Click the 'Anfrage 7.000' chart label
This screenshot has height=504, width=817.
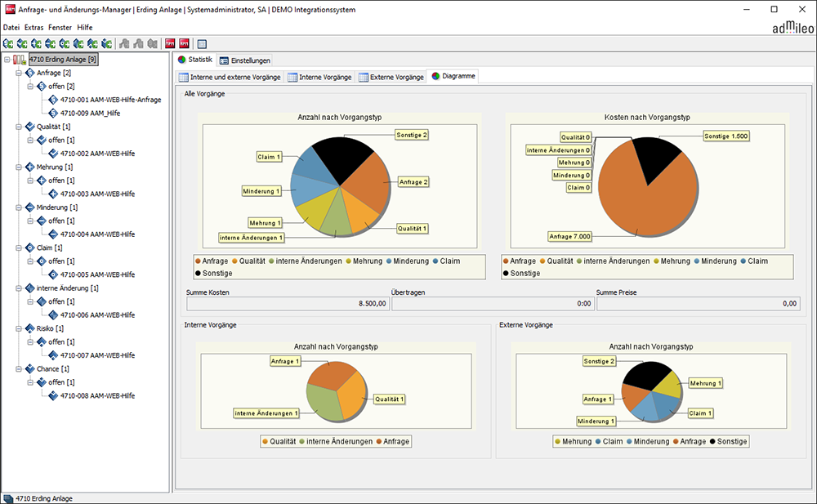click(570, 237)
